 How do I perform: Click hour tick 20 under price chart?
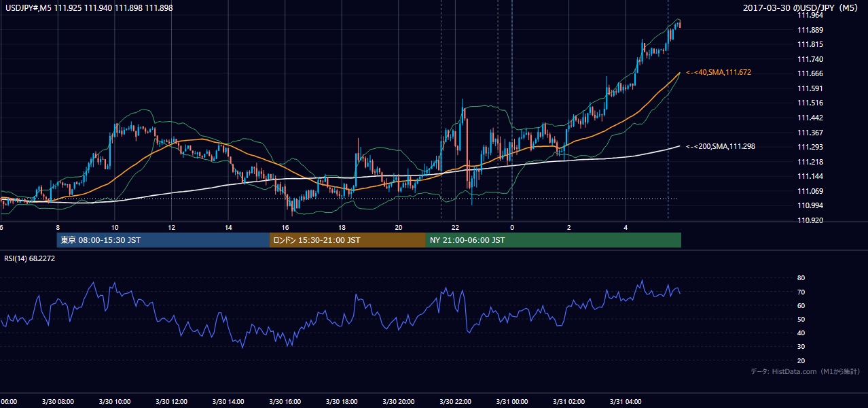coord(399,228)
